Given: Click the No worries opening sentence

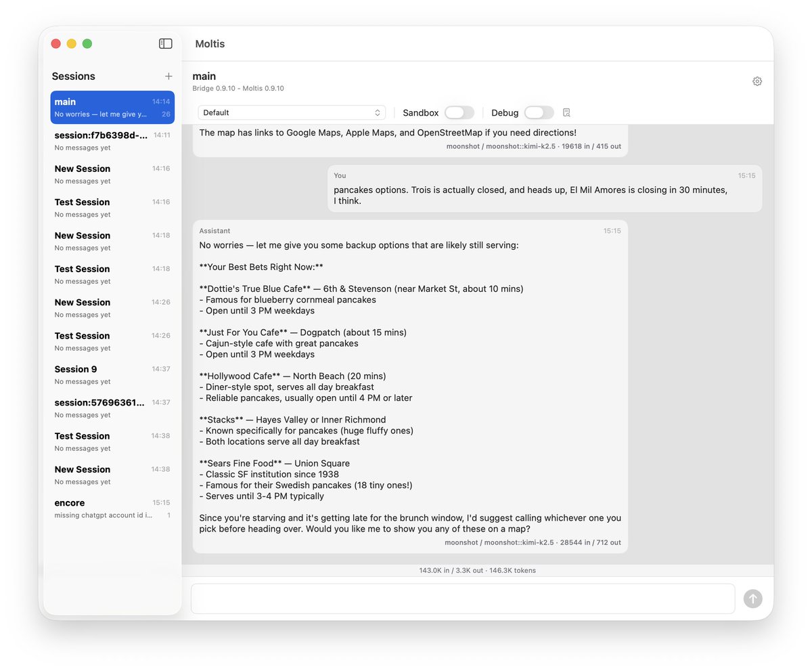Looking at the screenshot, I should coord(359,245).
